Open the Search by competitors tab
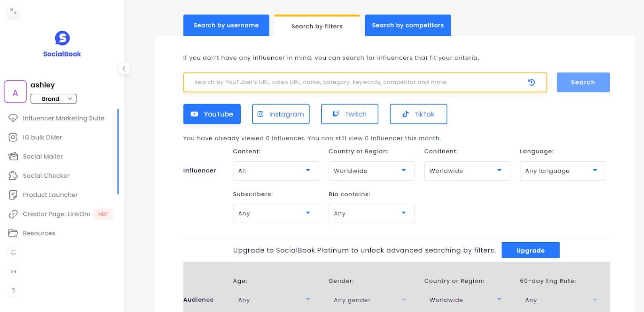644x312 pixels. click(407, 25)
